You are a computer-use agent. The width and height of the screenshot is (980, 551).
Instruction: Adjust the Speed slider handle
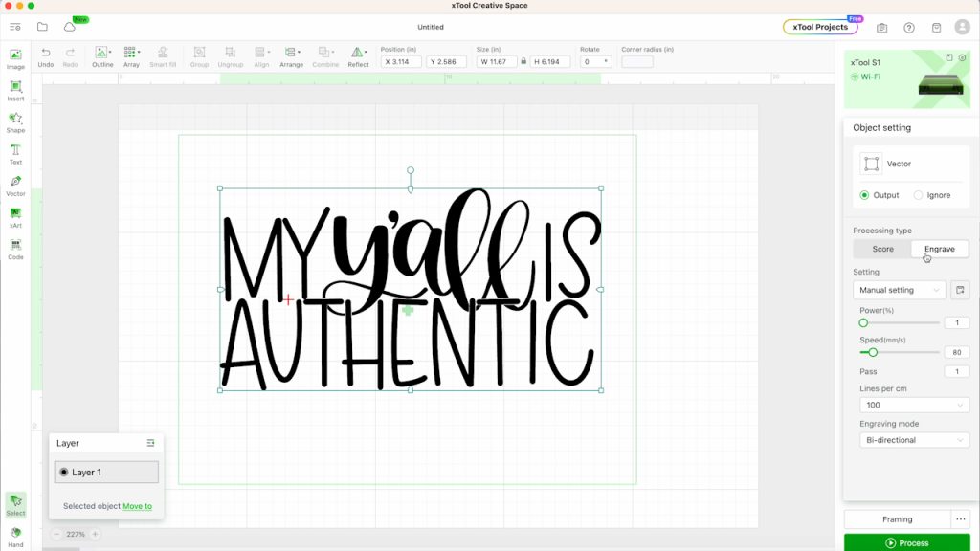pos(873,352)
